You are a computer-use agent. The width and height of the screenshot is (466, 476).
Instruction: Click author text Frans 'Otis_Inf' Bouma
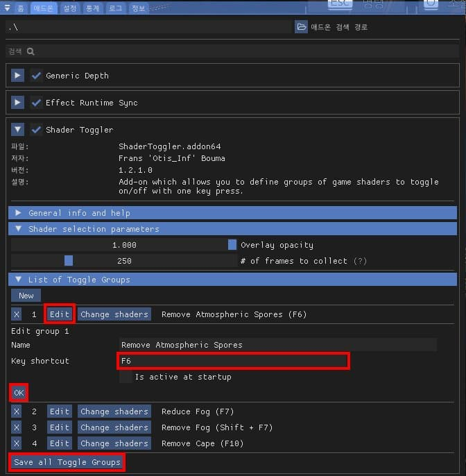coord(172,158)
